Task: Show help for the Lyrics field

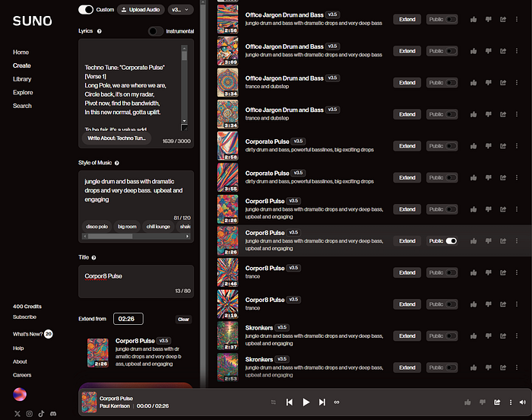Action: point(100,31)
